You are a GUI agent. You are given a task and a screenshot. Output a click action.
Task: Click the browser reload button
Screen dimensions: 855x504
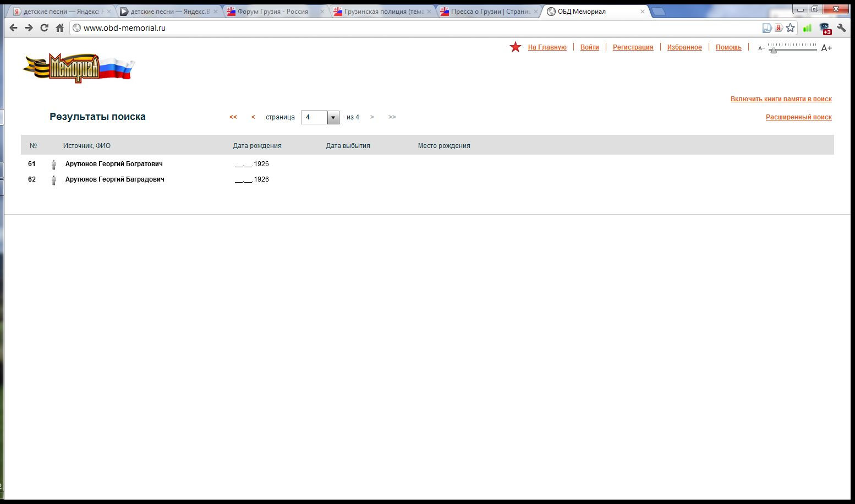[44, 28]
